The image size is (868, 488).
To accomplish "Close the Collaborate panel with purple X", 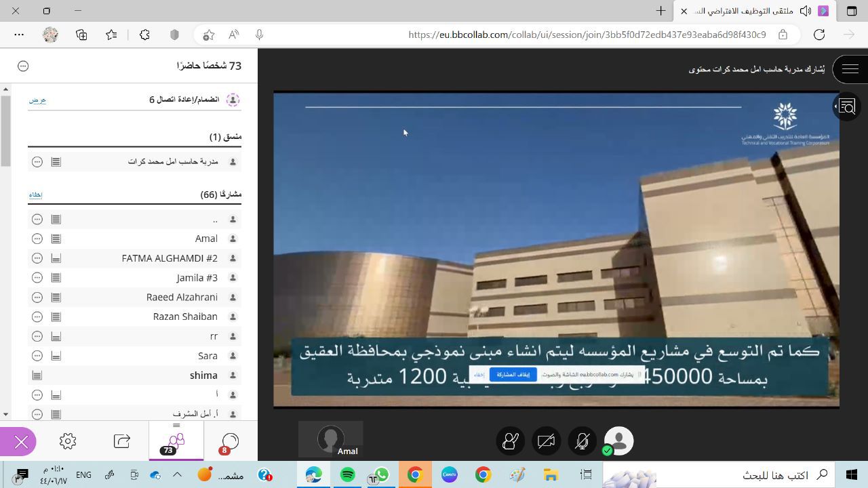I will point(21,443).
